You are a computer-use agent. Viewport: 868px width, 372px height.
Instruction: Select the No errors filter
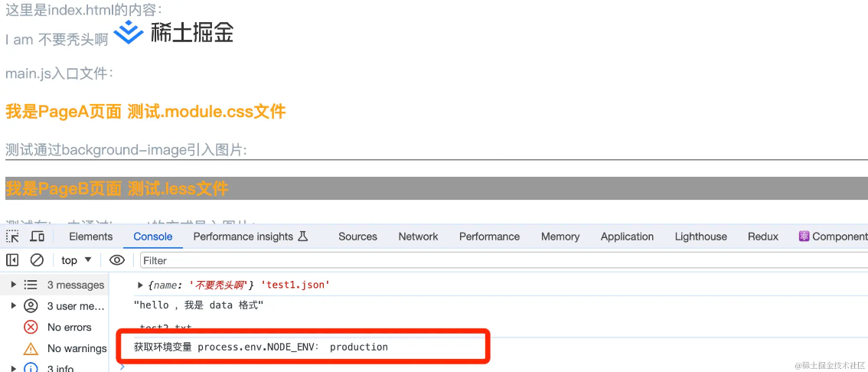69,327
